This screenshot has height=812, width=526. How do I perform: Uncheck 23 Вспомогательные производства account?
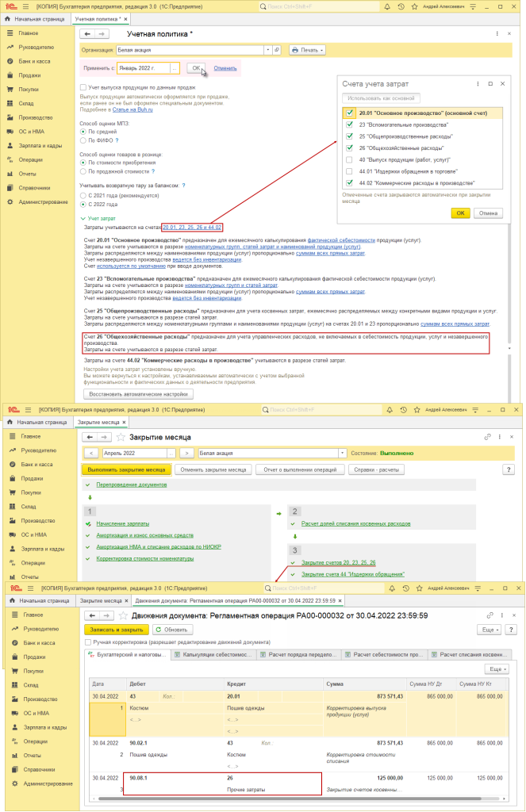349,124
